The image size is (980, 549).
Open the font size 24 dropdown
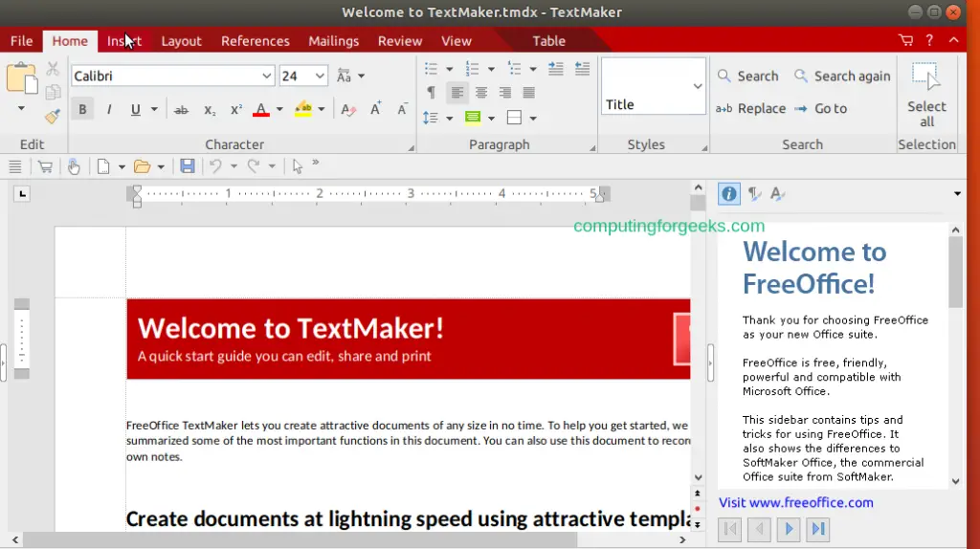coord(320,77)
